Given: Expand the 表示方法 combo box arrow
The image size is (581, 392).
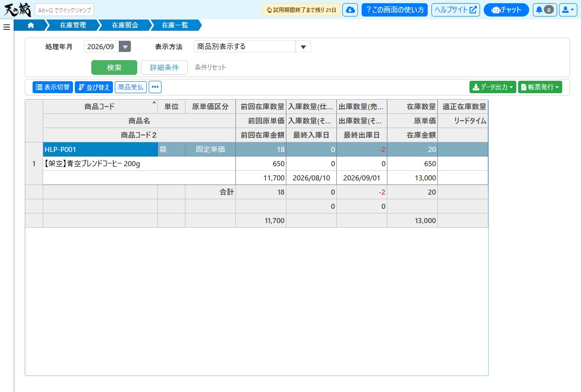Looking at the screenshot, I should pos(303,46).
